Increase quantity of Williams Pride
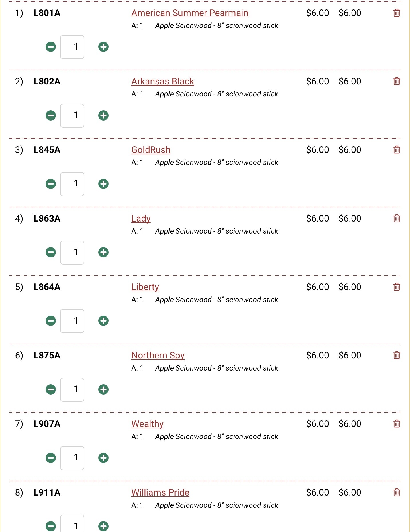 click(103, 526)
